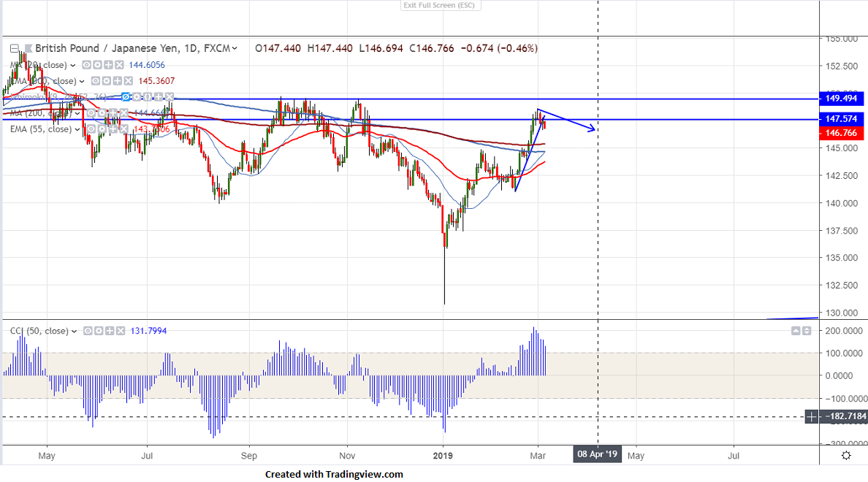The width and height of the screenshot is (868, 482).
Task: Open settings gear for Ichimoku indicator
Action: (x=137, y=97)
